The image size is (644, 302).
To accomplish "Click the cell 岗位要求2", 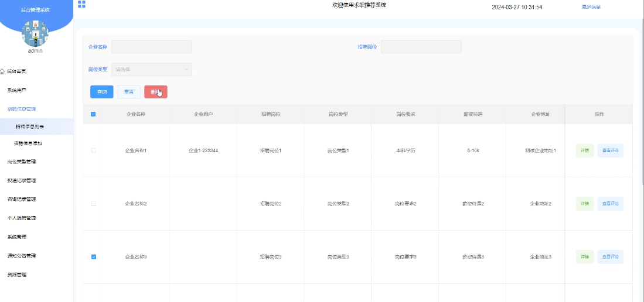I will coord(406,204).
